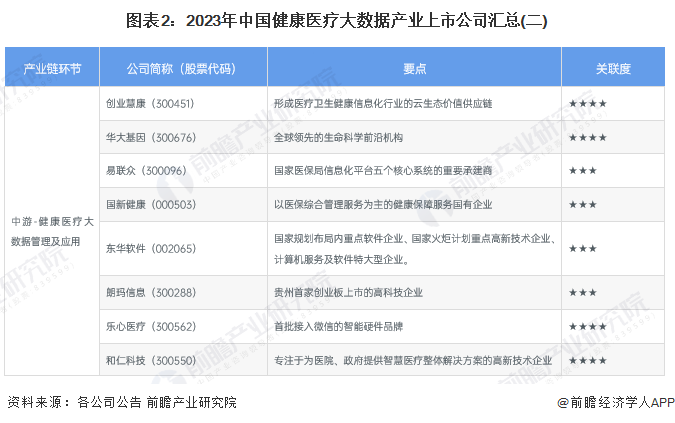Select description 国家医保局信息化平台五个核心系统的重要承建商
Viewport: 675px width, 423px height.
pyautogui.click(x=383, y=171)
